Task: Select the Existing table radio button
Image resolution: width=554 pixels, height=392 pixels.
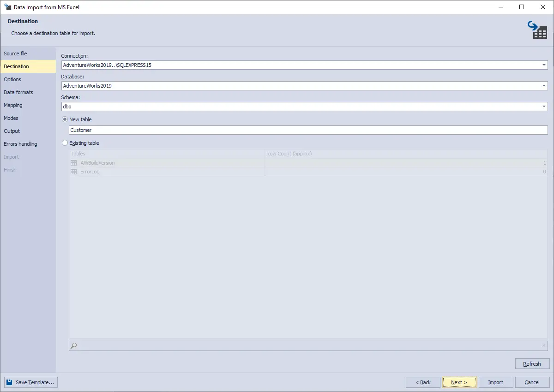Action: (65, 143)
